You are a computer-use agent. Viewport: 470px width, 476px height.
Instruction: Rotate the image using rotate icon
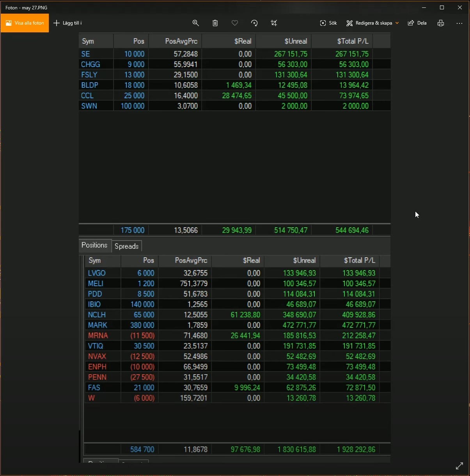click(x=254, y=23)
